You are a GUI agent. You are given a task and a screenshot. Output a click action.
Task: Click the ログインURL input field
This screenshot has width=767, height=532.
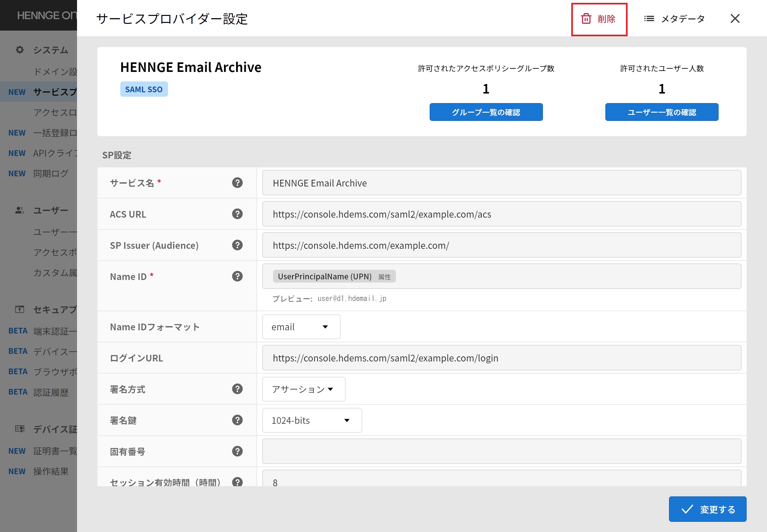pos(502,358)
